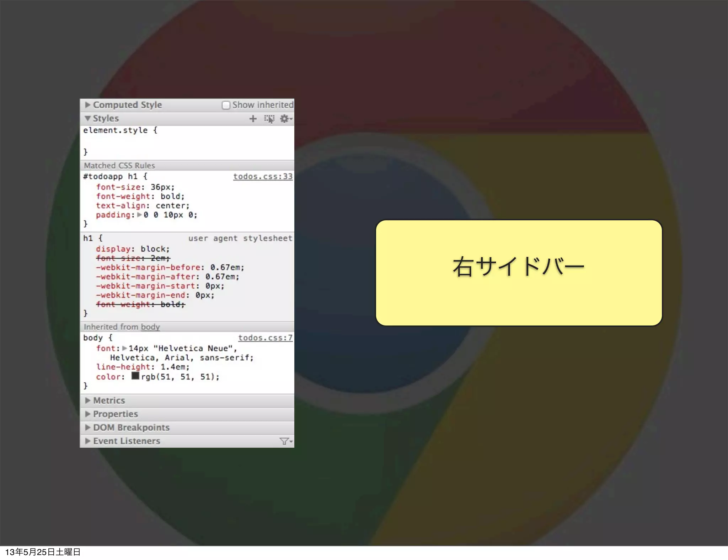728x560 pixels.
Task: Click '-webkit-margin-before: 0.67em' declaration
Action: tap(170, 268)
